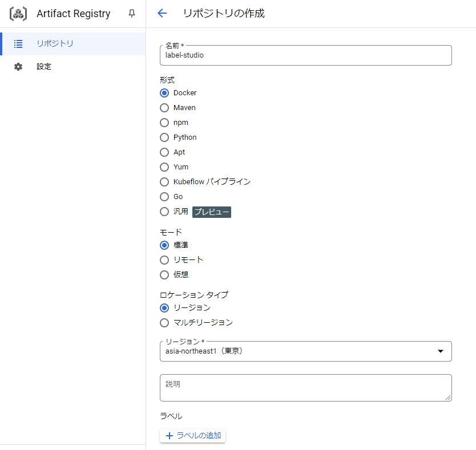
Task: Click the Artifact Registry logo icon
Action: [x=18, y=14]
